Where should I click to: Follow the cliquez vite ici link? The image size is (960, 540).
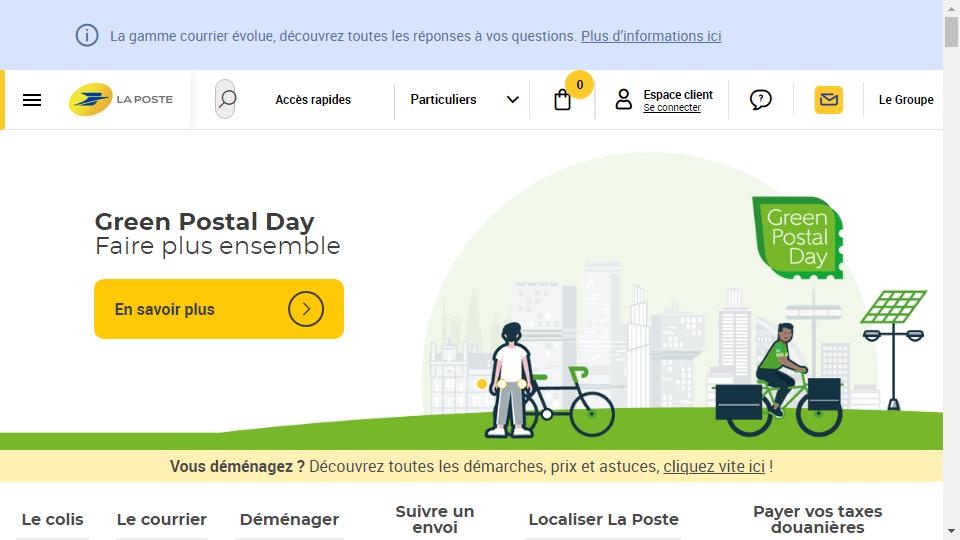(714, 467)
